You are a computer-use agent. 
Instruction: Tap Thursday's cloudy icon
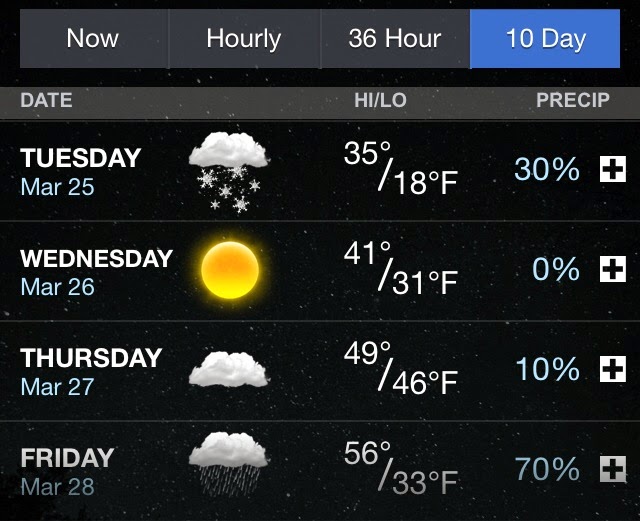click(229, 369)
